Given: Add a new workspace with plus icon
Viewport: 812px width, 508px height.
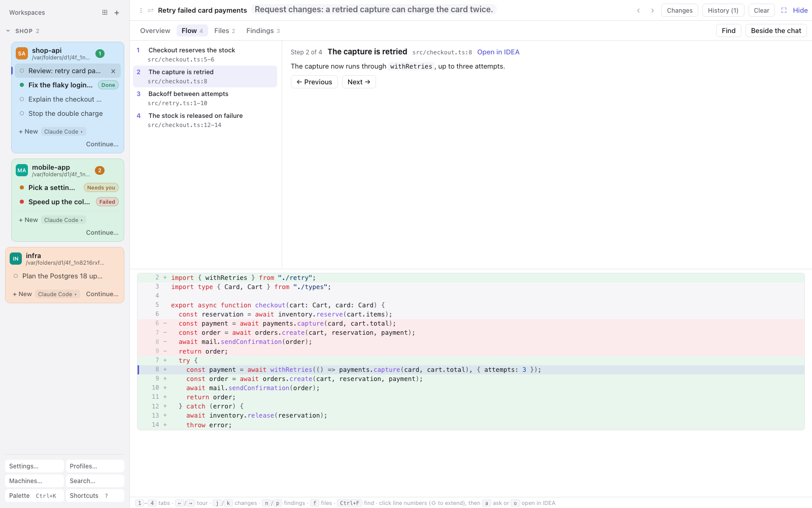Looking at the screenshot, I should click(117, 13).
